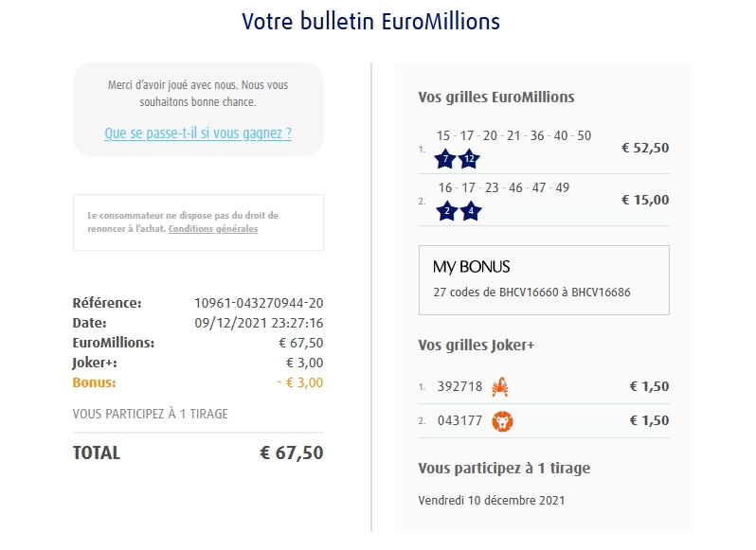
Task: Click star number 2 in second grid
Action: pos(447,211)
